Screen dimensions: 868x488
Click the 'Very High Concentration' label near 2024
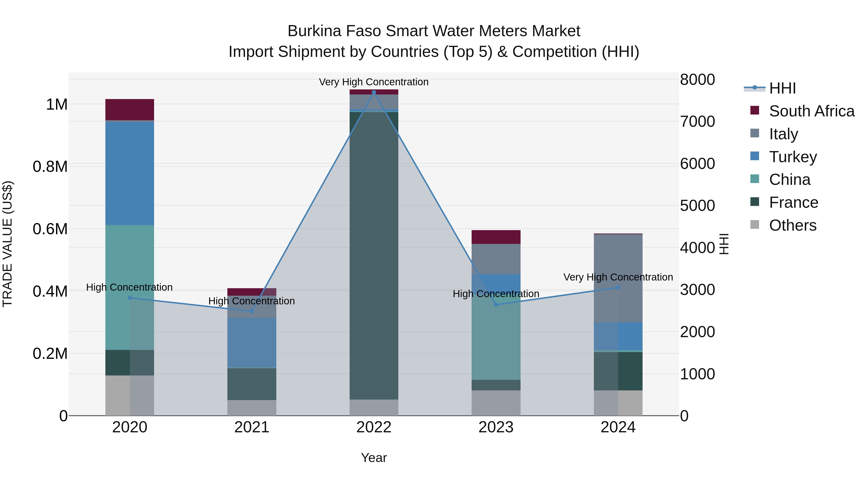[618, 277]
